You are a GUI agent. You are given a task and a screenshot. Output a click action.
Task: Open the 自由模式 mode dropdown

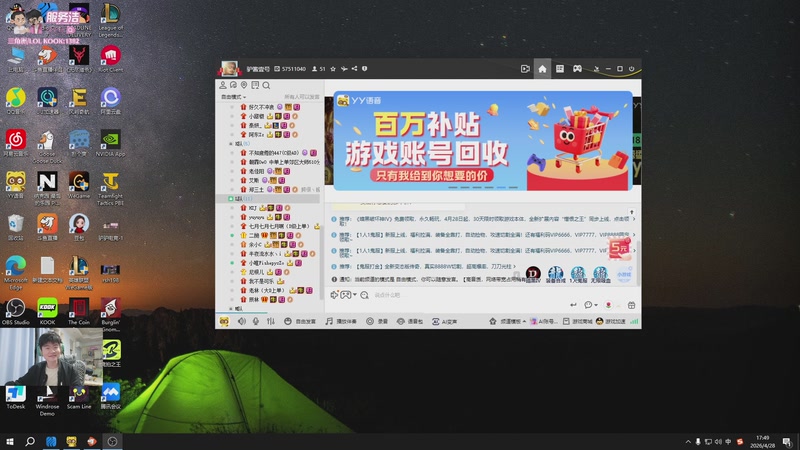point(233,97)
